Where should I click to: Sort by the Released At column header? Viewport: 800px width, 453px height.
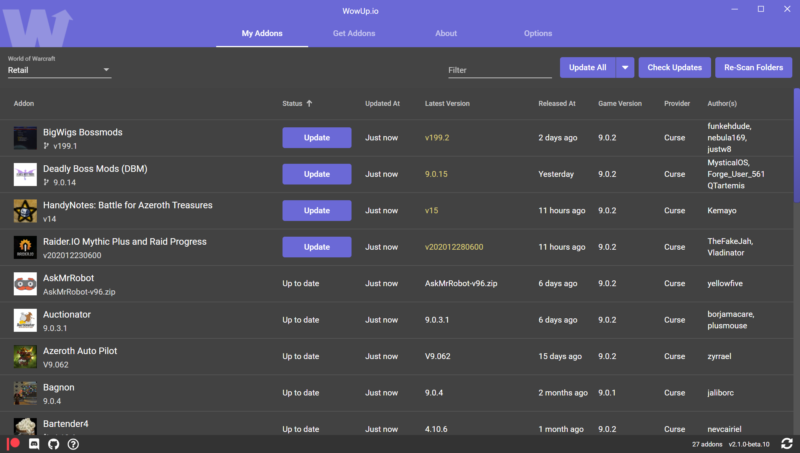(557, 104)
